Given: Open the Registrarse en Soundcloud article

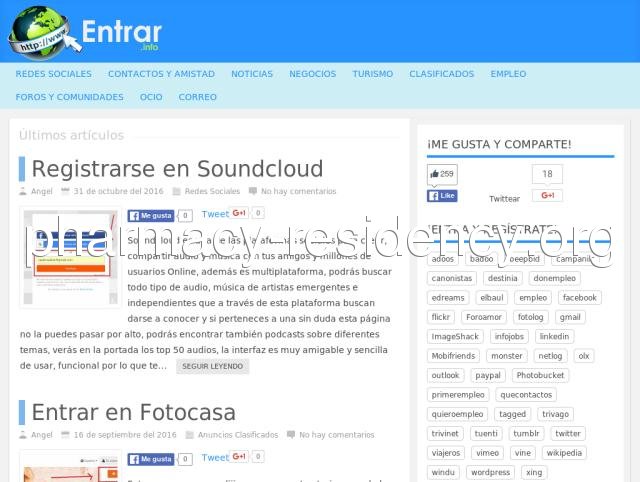Looking at the screenshot, I should pyautogui.click(x=177, y=169).
